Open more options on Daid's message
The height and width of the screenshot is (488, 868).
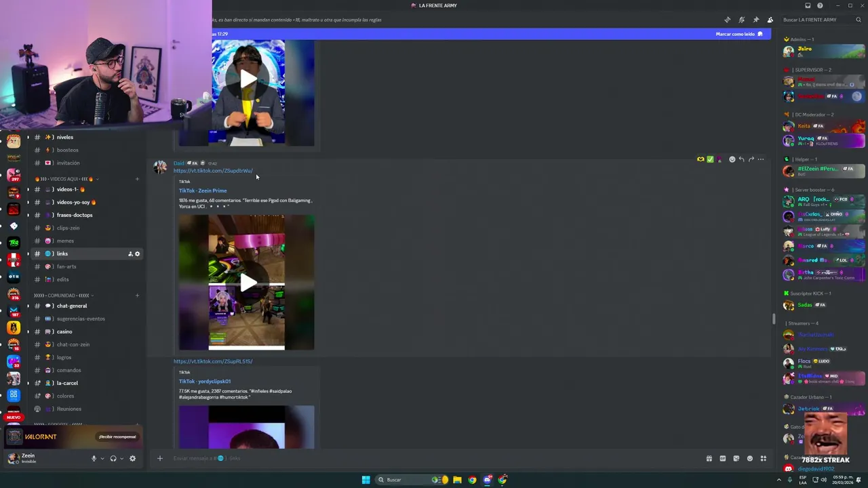point(760,159)
